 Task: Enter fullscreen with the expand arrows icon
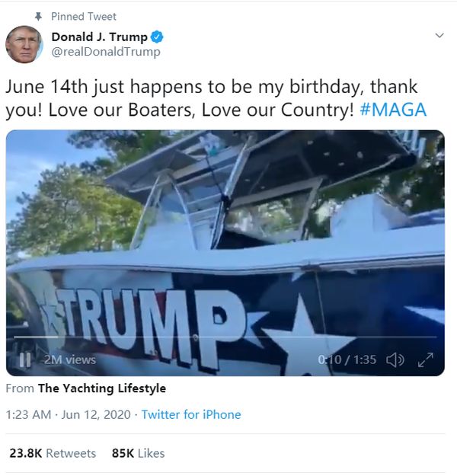(x=426, y=359)
